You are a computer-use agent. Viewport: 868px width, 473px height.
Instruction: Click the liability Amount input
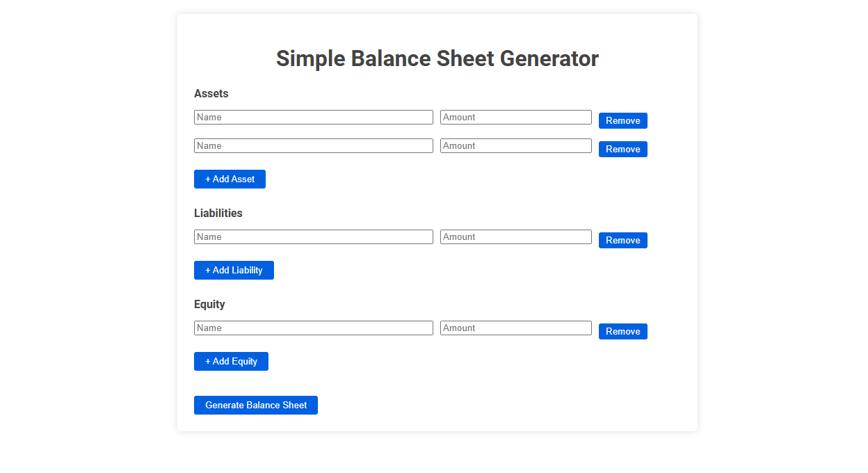(x=515, y=236)
